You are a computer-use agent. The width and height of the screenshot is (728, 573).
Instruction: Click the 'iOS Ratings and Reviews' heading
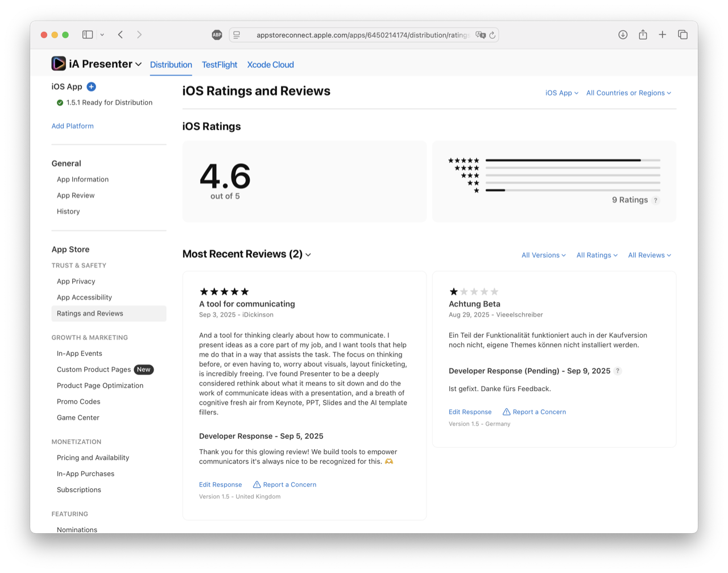tap(256, 91)
